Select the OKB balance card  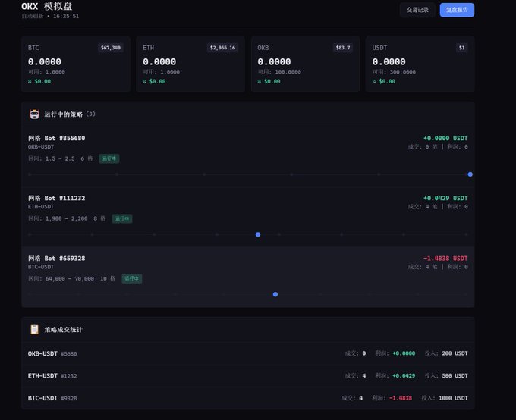(x=305, y=64)
